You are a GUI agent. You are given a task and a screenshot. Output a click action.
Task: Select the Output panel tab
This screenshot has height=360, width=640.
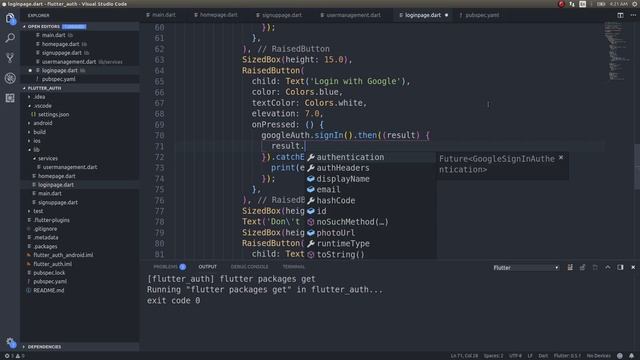(x=207, y=267)
